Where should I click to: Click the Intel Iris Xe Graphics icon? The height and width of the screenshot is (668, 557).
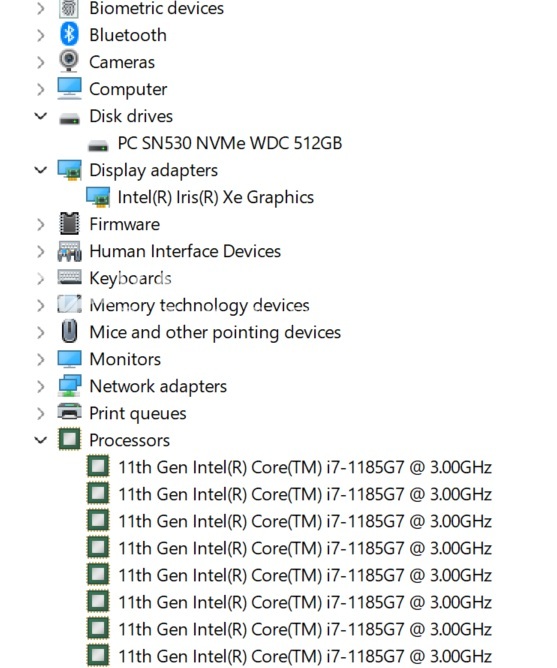tap(98, 197)
